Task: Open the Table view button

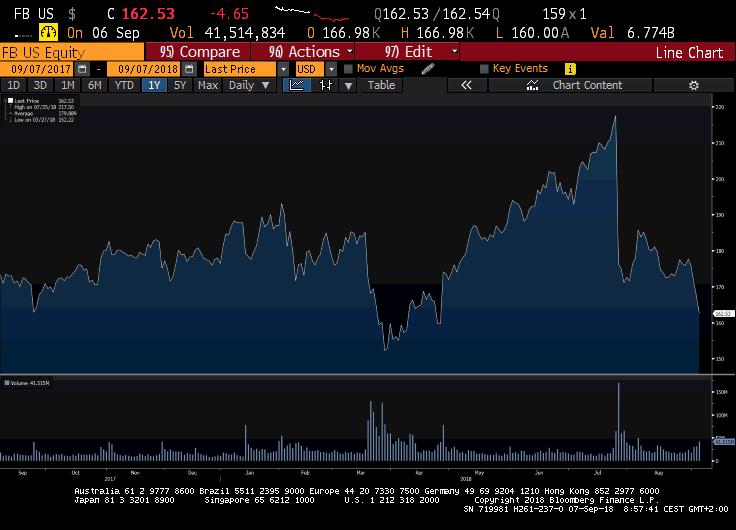Action: (x=381, y=85)
